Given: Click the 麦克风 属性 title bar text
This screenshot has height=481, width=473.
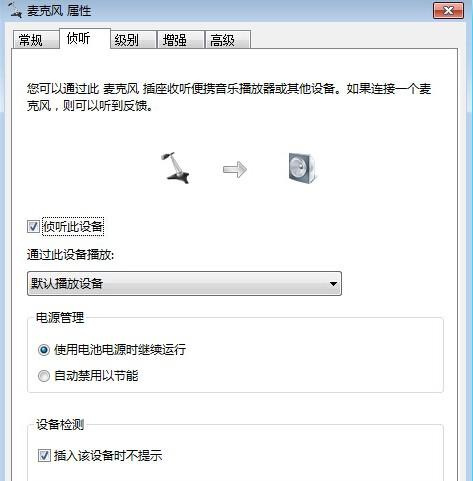Looking at the screenshot, I should [x=59, y=11].
